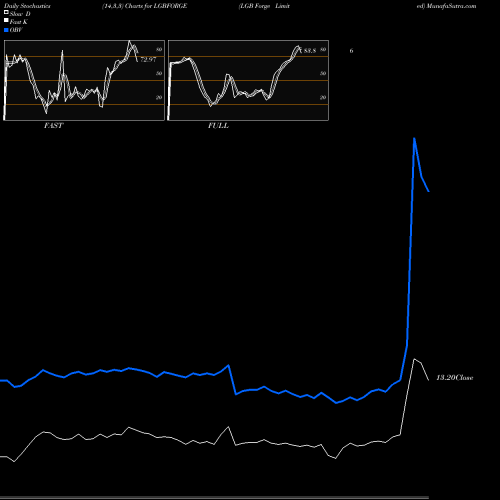Open the FAST stochastic thumbnail chart

(84, 80)
